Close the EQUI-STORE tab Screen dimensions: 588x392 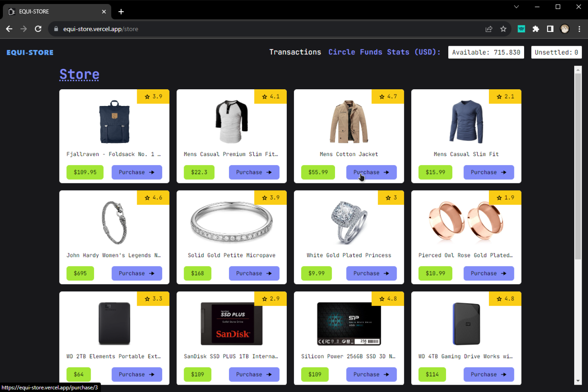pos(104,12)
